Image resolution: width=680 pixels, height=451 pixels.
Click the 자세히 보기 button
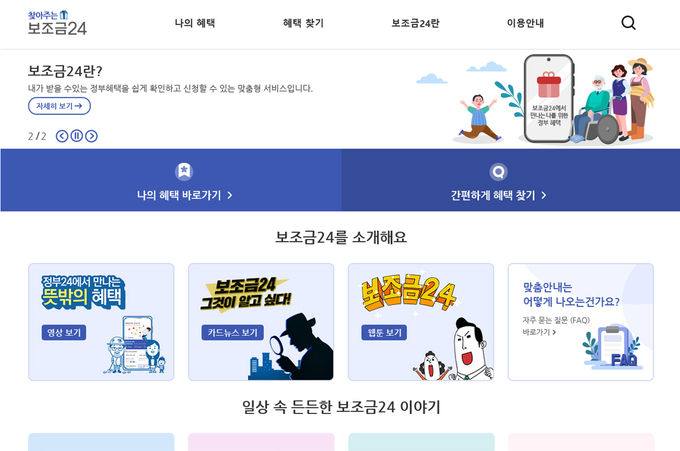[x=59, y=106]
